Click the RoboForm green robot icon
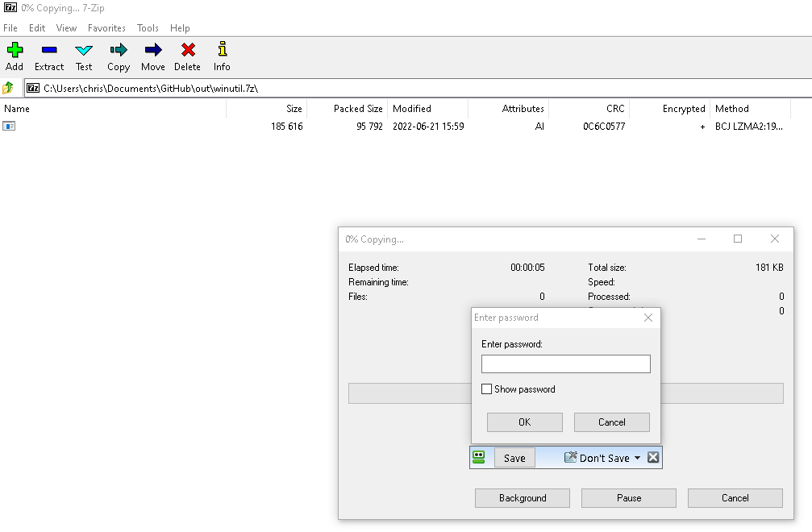 (479, 458)
